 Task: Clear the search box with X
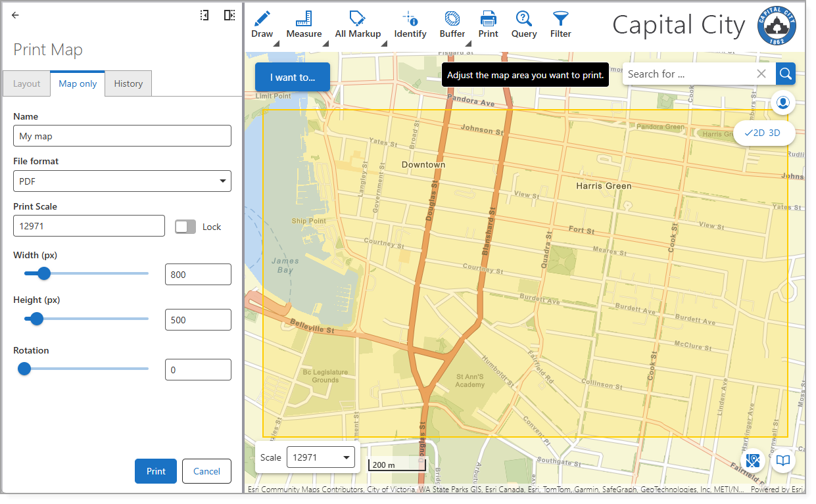[x=761, y=74]
